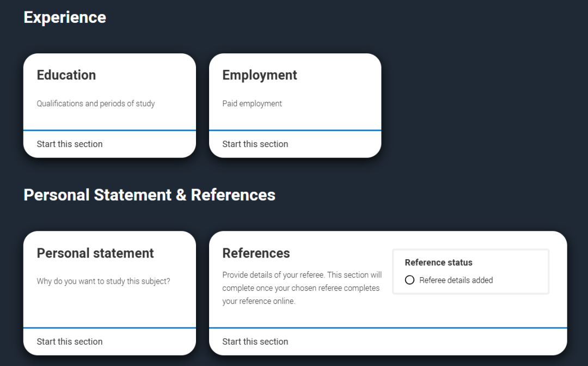Click the References card title

coord(256,253)
